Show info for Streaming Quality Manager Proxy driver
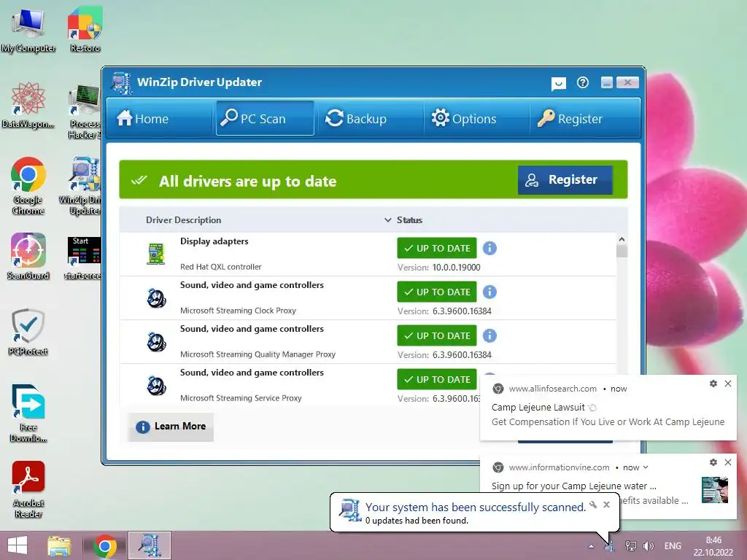This screenshot has width=747, height=560. click(489, 335)
